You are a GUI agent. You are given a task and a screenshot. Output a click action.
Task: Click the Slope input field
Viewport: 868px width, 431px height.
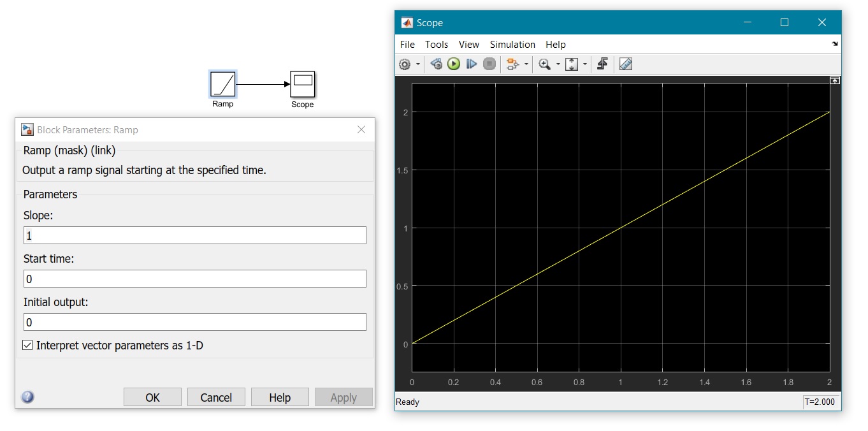point(195,235)
